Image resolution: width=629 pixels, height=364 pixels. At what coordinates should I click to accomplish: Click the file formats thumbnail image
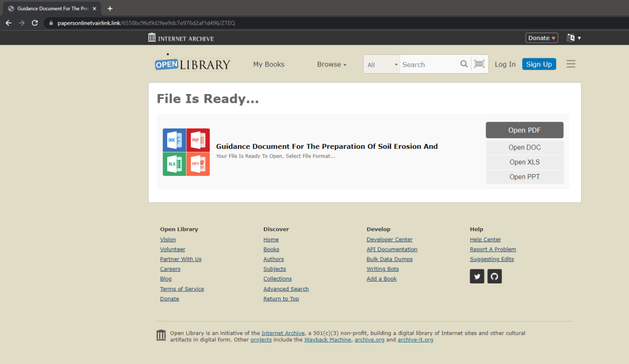[186, 152]
